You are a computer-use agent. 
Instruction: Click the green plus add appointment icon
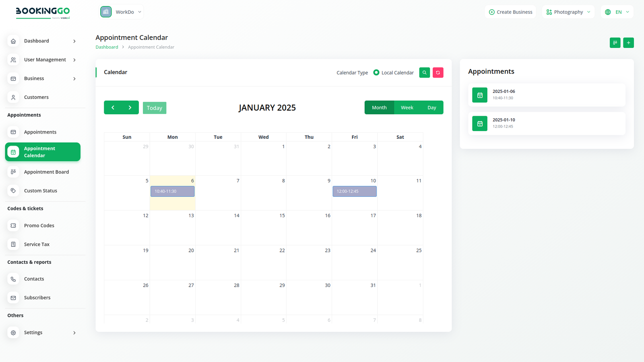(x=628, y=43)
